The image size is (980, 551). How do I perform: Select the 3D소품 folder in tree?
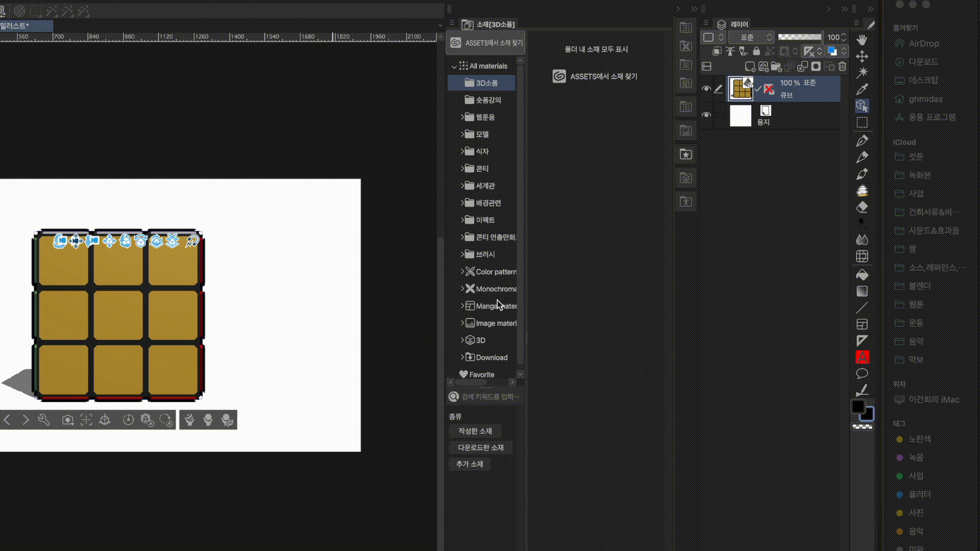click(486, 83)
